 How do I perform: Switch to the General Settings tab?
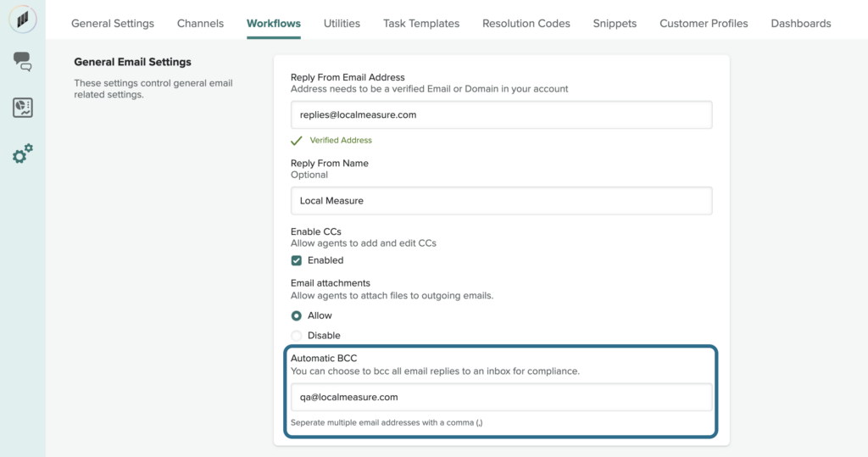[x=113, y=24]
